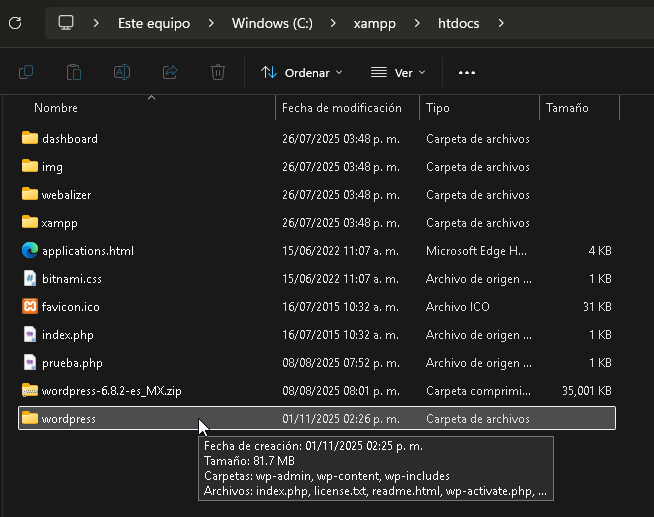Screen dimensions: 654x517
Task: Select applications.html file name
Action: coord(88,251)
